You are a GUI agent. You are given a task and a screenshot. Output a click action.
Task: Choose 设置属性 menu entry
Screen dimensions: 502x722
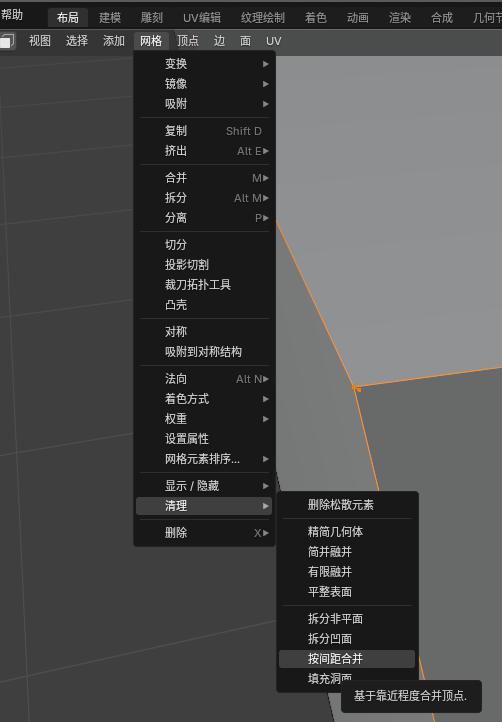(x=204, y=439)
